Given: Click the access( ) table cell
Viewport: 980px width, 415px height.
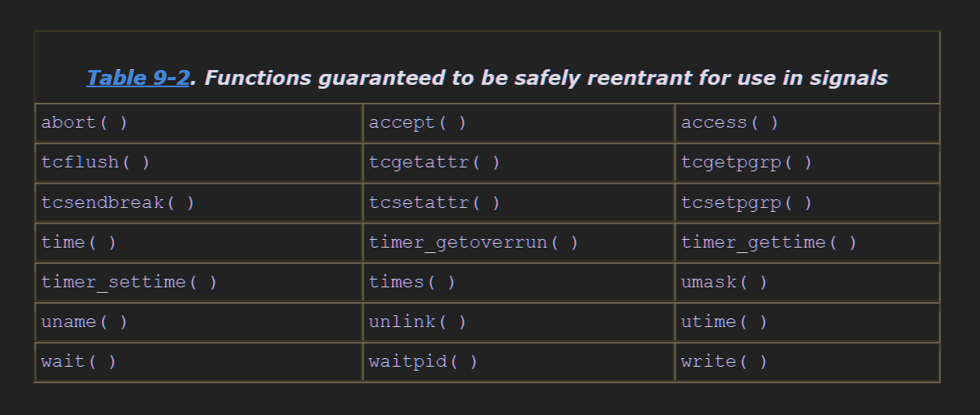Looking at the screenshot, I should 807,123.
